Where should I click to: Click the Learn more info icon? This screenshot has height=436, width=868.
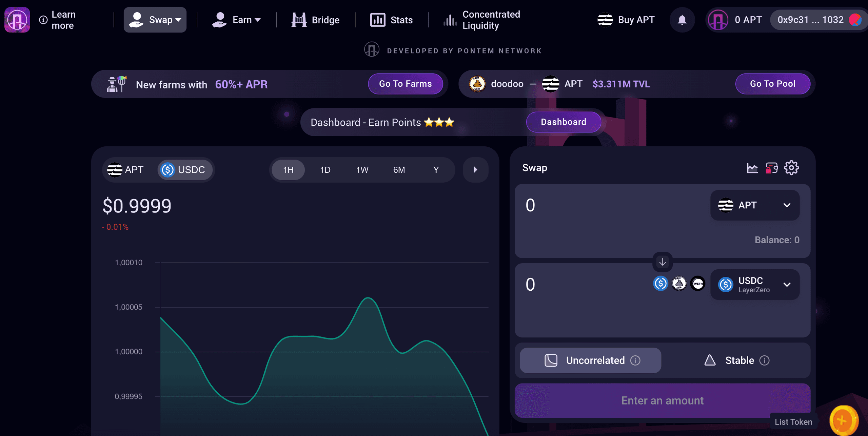click(x=43, y=20)
